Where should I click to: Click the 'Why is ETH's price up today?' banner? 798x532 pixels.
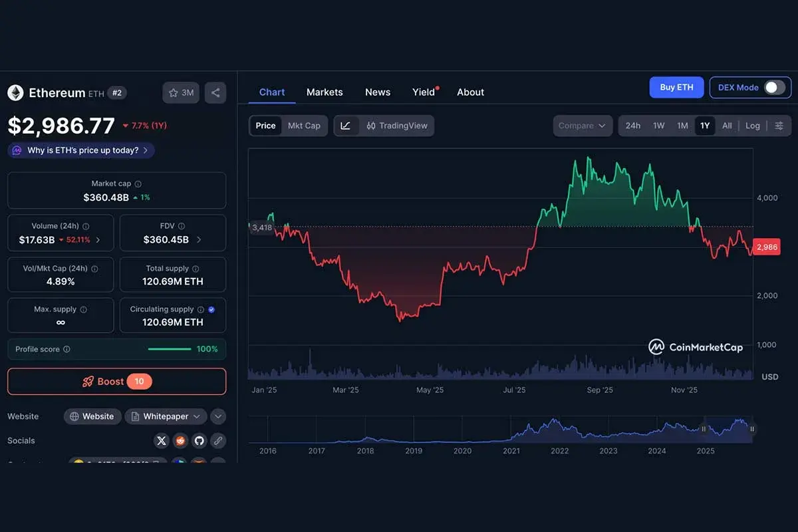click(x=80, y=150)
